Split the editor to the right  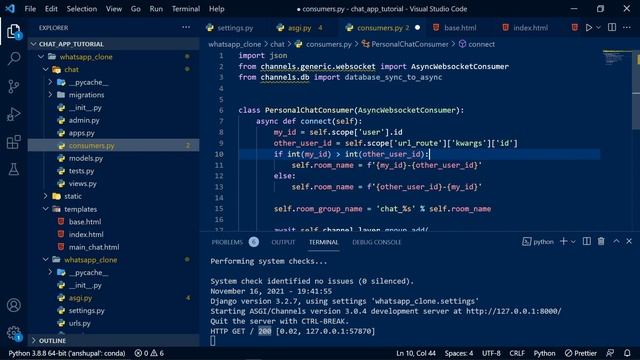click(x=612, y=27)
